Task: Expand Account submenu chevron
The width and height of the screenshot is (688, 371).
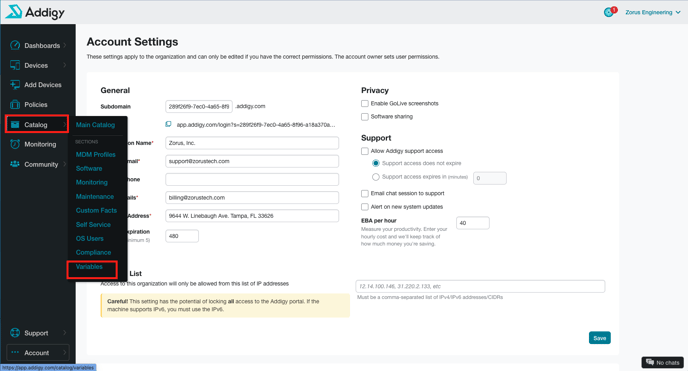Action: [65, 352]
